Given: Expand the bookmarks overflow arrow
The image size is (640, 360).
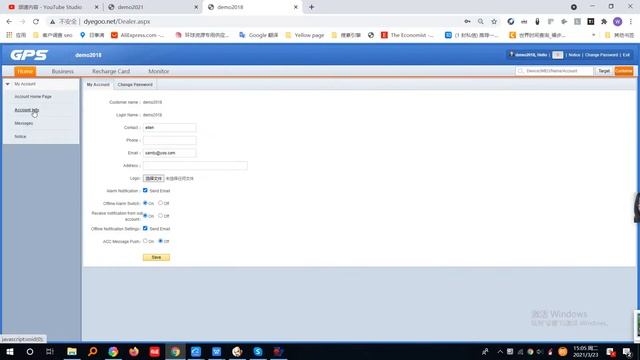Looking at the screenshot, I should point(593,35).
